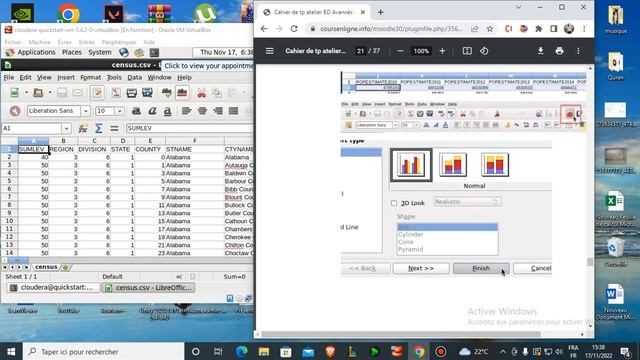Screen dimensions: 640x360
Task: Click the PDF viewer horizontal scrollbar
Action: click(401, 334)
